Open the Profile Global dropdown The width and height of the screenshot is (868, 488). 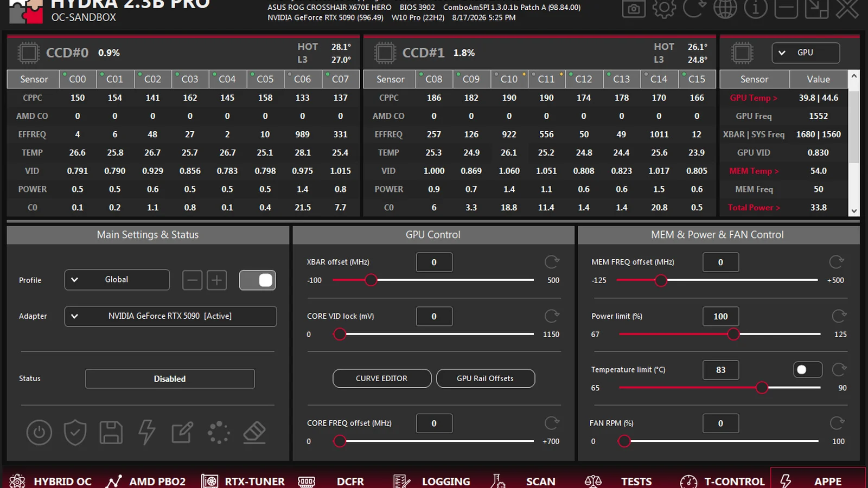[x=117, y=280]
